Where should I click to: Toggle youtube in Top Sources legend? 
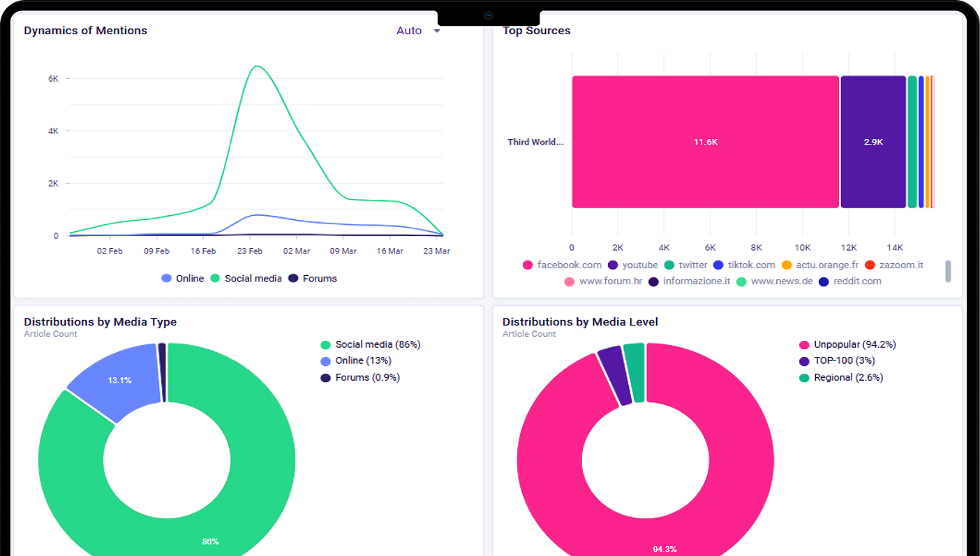coord(632,265)
